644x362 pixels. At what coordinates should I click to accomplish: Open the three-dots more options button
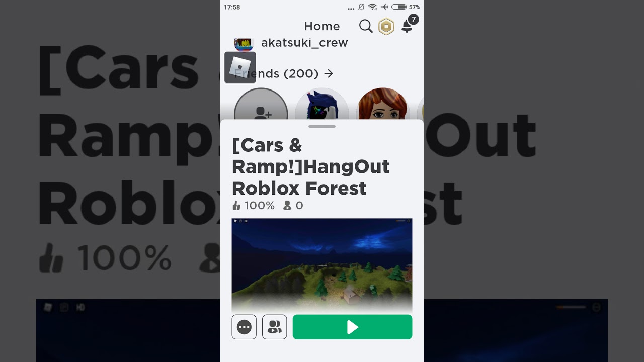[244, 327]
